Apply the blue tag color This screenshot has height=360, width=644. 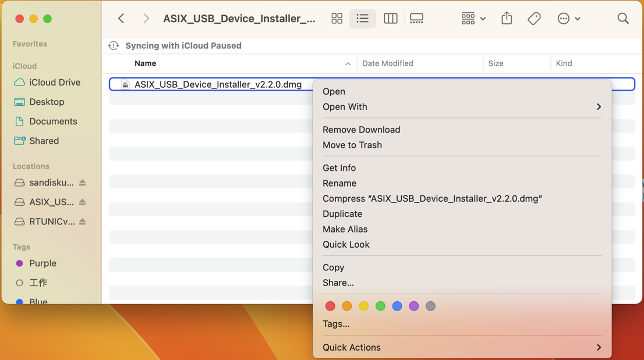397,306
